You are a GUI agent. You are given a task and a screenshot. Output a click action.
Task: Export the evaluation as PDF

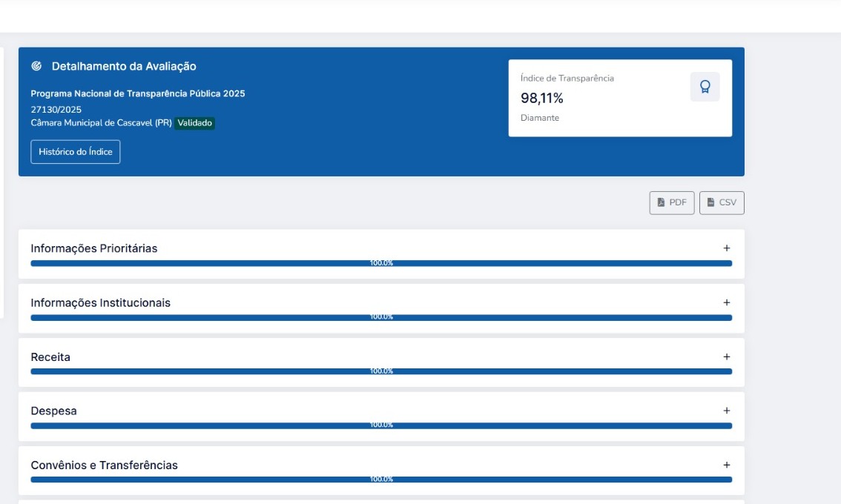click(x=672, y=202)
